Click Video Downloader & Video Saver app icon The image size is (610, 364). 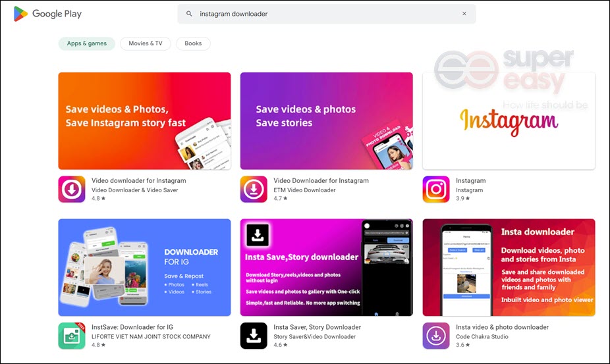click(x=72, y=190)
